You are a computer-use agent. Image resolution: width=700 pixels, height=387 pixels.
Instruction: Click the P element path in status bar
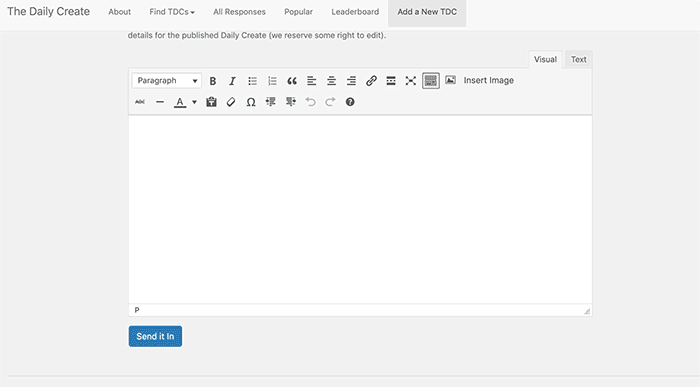pos(137,310)
